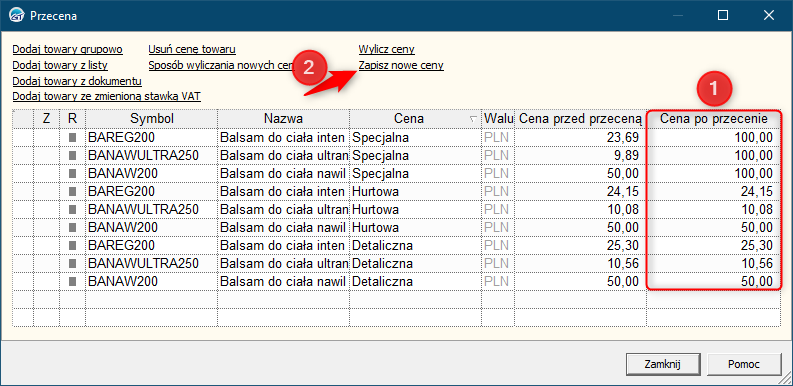Click Dodaj towary ze zmienioną stawką VAT
793x386 pixels.
107,96
